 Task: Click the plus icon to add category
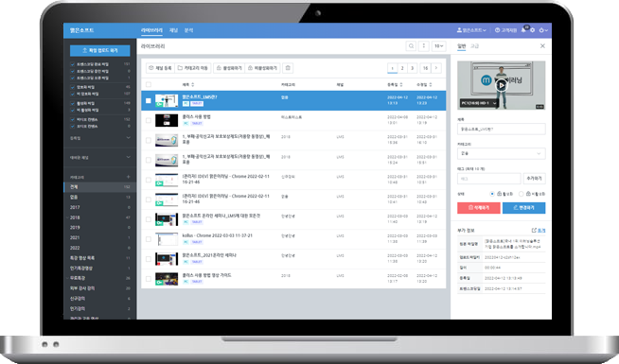click(x=128, y=177)
